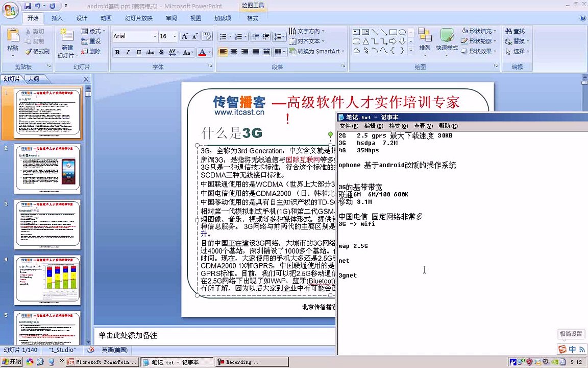Open the Insert (插入) ribbon tab
588x368 pixels.
click(x=57, y=18)
